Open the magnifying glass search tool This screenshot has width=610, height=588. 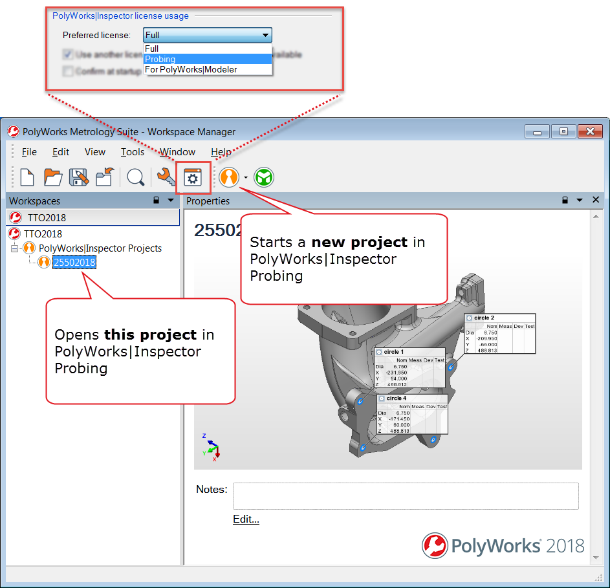135,177
